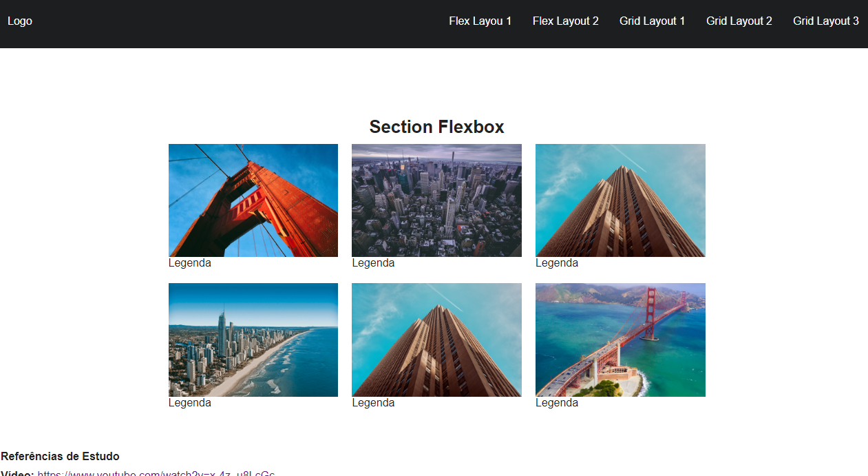868x476 pixels.
Task: Click the coastal beach city photo
Action: click(253, 340)
